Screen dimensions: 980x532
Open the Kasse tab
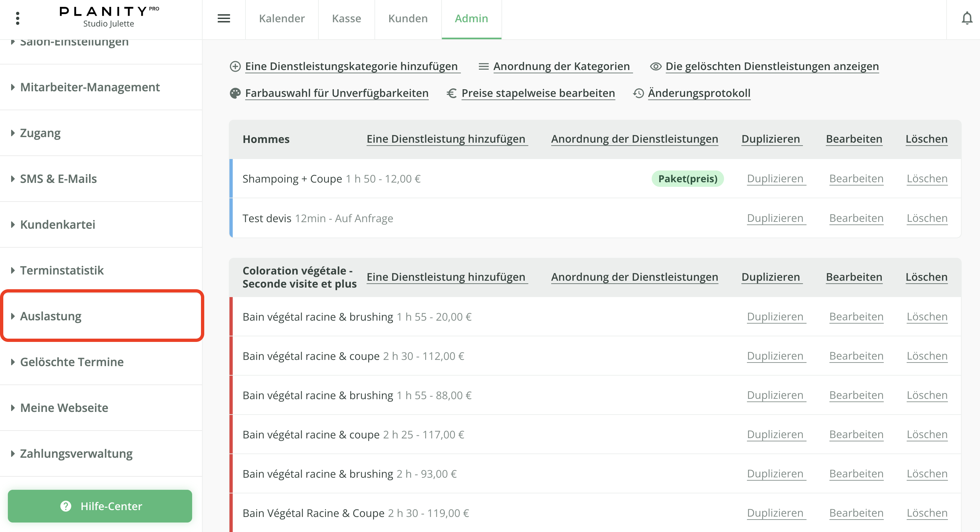point(346,18)
